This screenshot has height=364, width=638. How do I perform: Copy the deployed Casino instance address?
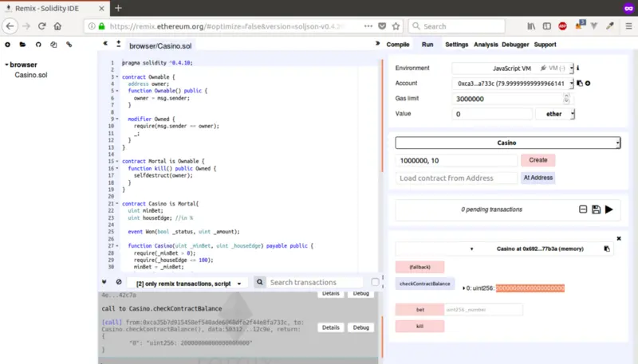pos(607,249)
